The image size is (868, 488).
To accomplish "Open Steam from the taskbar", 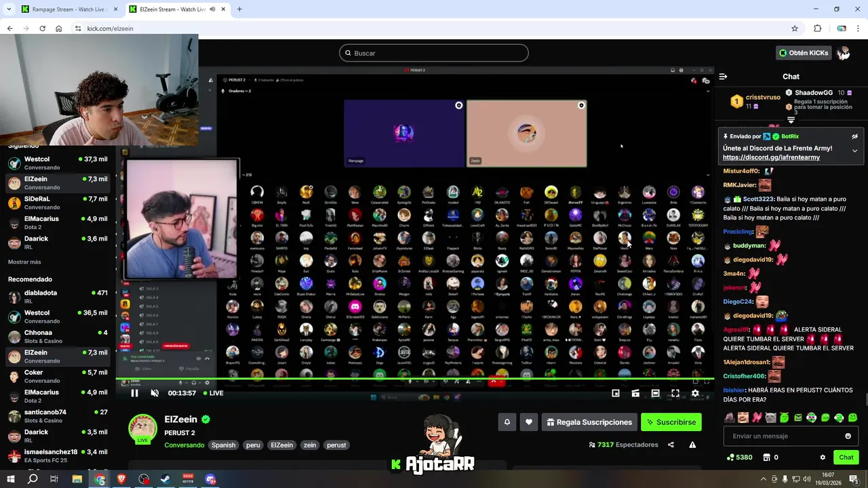I will (165, 479).
